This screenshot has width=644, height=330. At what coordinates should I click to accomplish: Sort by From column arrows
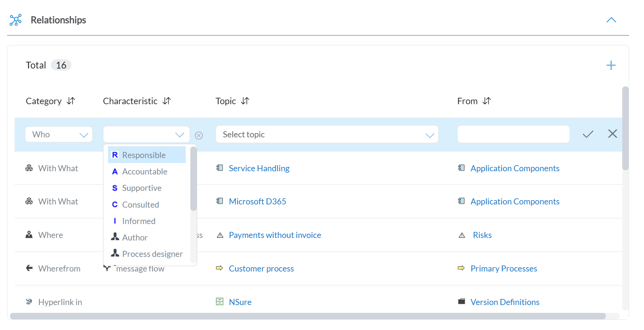(486, 101)
